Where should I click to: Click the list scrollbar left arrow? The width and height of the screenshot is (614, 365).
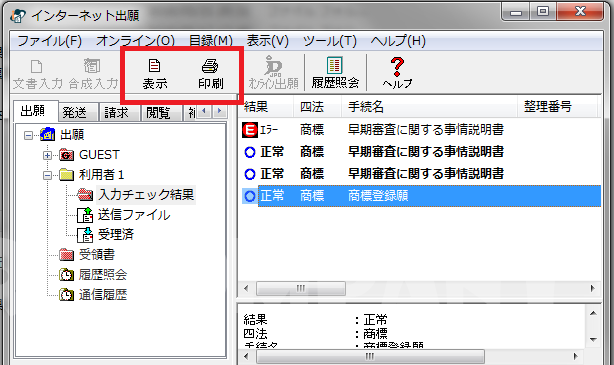tap(246, 289)
